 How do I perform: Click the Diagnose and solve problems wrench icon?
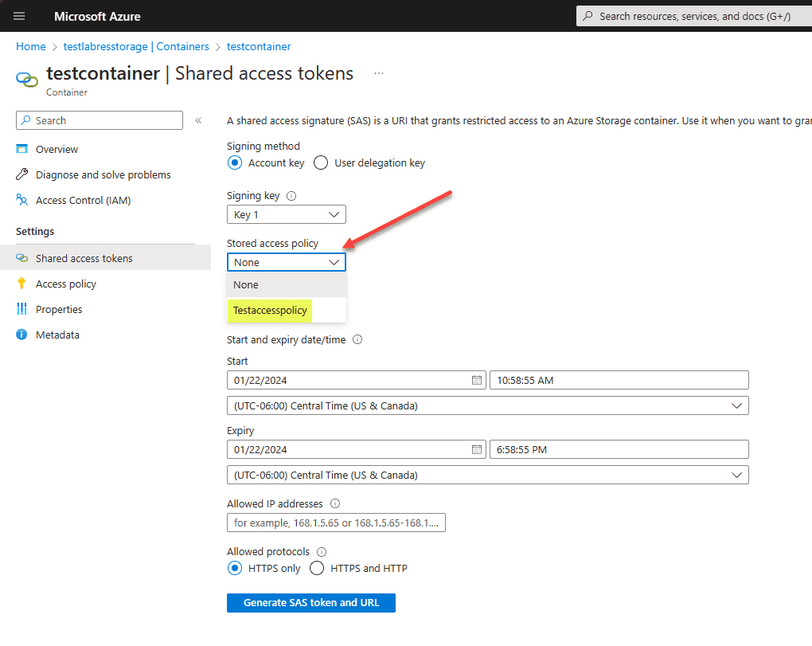pyautogui.click(x=21, y=174)
